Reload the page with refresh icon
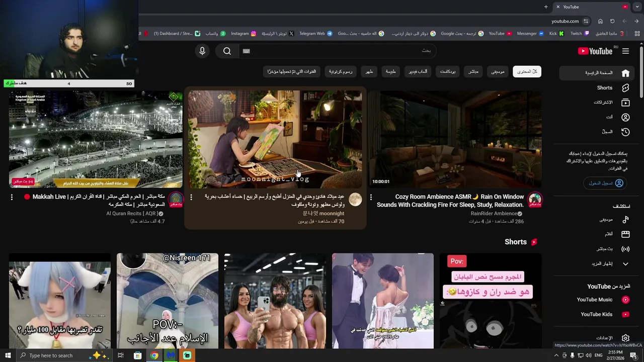Image resolution: width=644 pixels, height=362 pixels. 612,21
